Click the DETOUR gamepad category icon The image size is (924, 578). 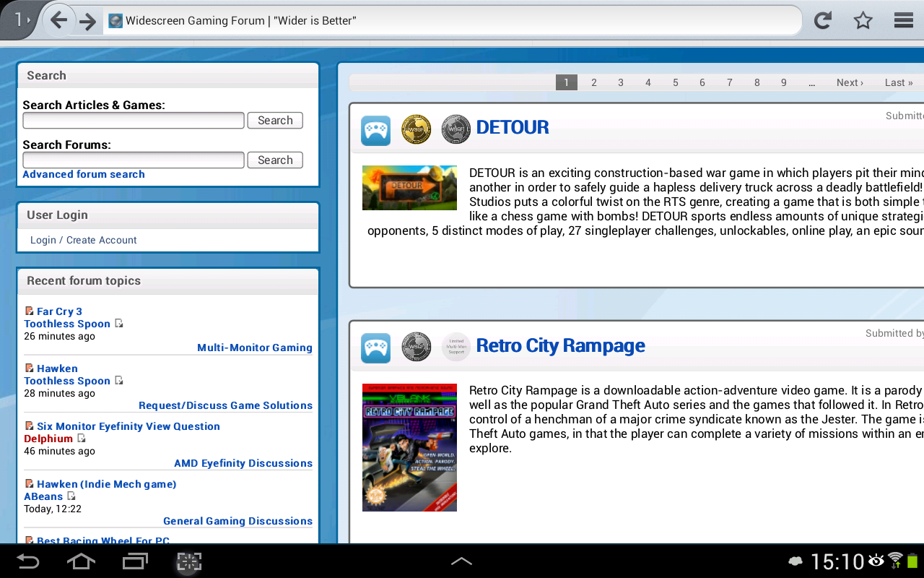tap(375, 131)
